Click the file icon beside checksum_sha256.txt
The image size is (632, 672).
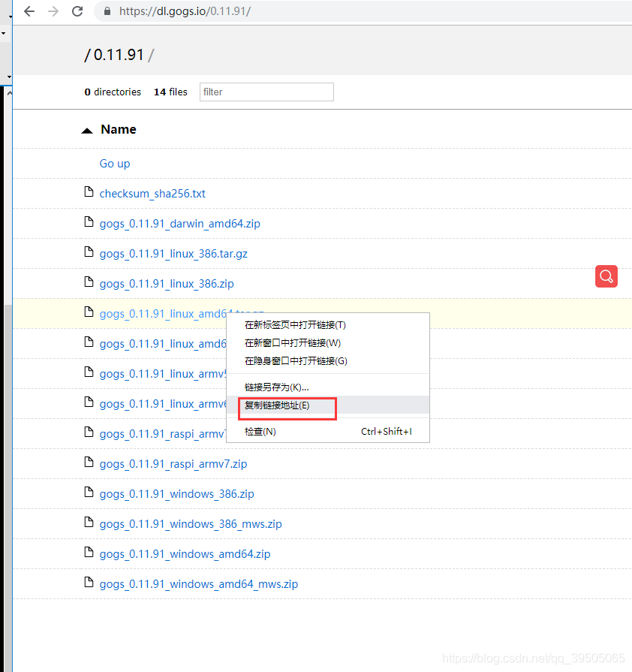point(89,192)
